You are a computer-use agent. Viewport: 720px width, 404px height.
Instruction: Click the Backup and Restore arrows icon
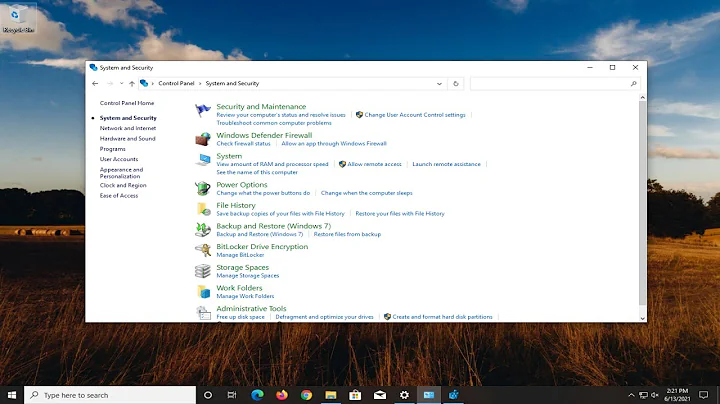pyautogui.click(x=202, y=230)
